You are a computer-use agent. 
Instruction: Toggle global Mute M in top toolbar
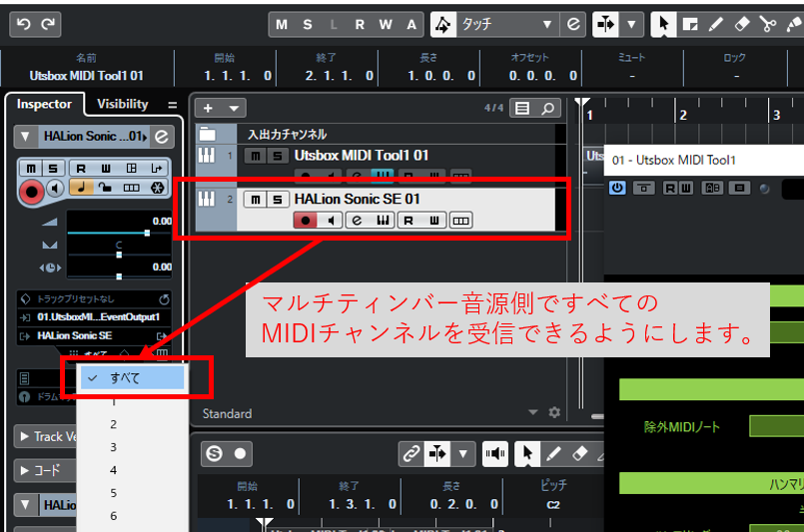[x=282, y=24]
